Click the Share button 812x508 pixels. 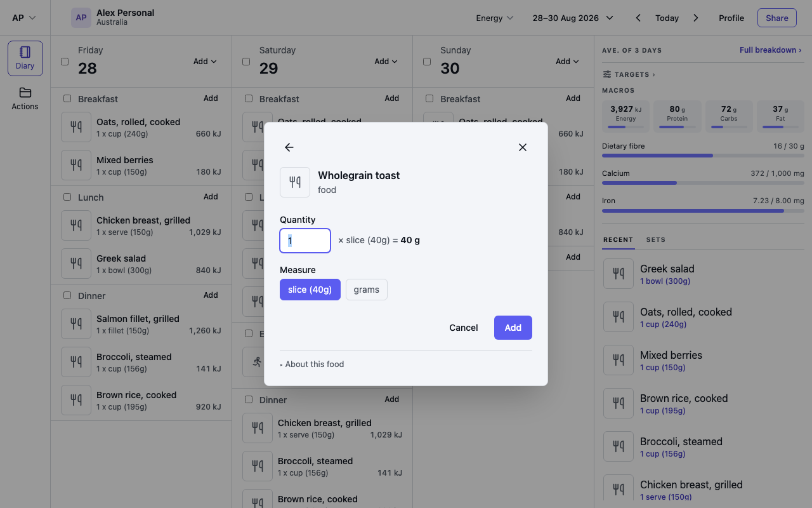click(x=777, y=18)
